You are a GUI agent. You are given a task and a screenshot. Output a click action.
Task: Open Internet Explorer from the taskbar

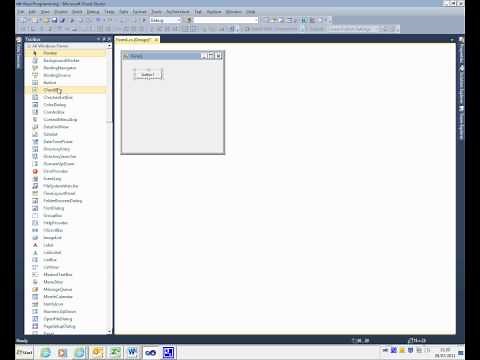[45, 352]
